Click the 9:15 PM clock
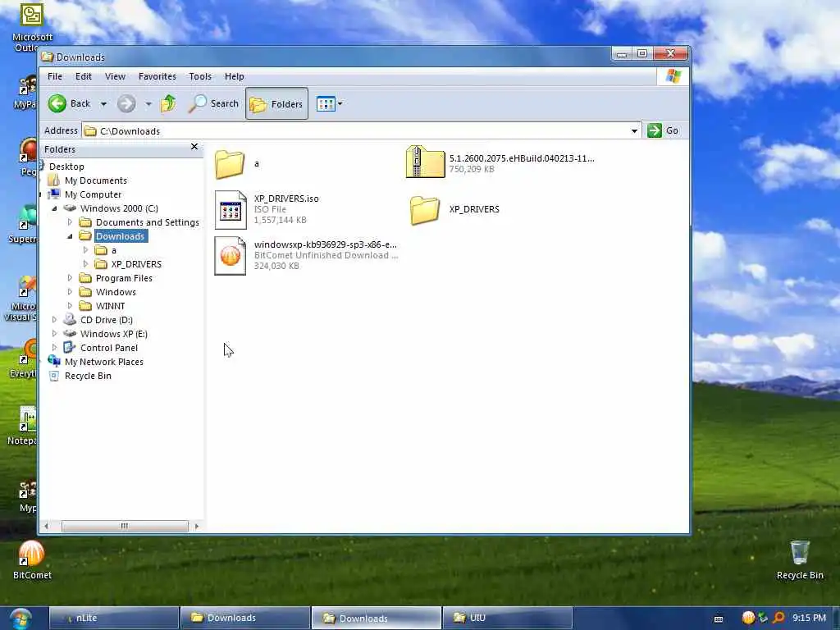The height and width of the screenshot is (630, 840). point(809,618)
